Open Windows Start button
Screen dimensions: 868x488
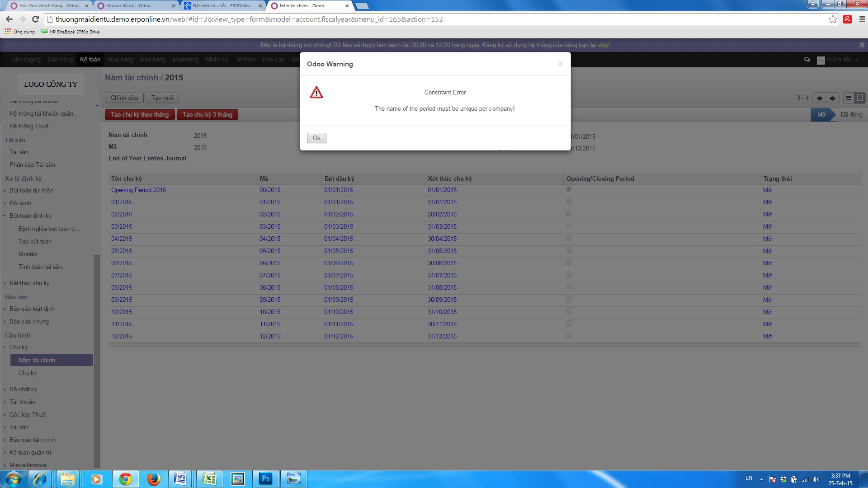coord(14,479)
